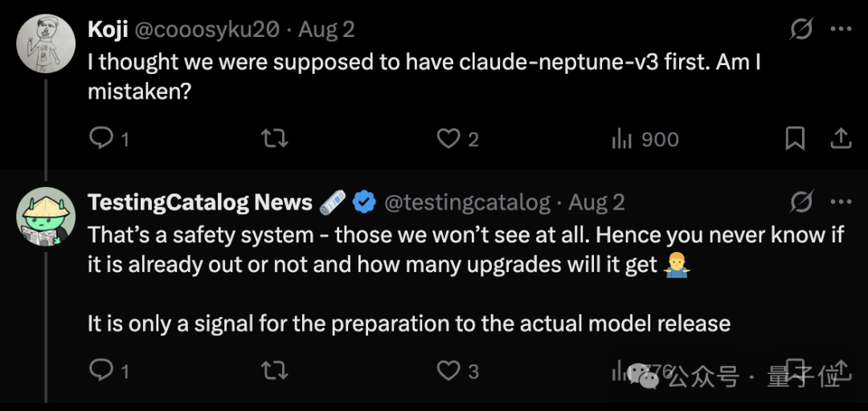Open TestingCatalog News profile avatar
868x411 pixels.
pyautogui.click(x=46, y=216)
